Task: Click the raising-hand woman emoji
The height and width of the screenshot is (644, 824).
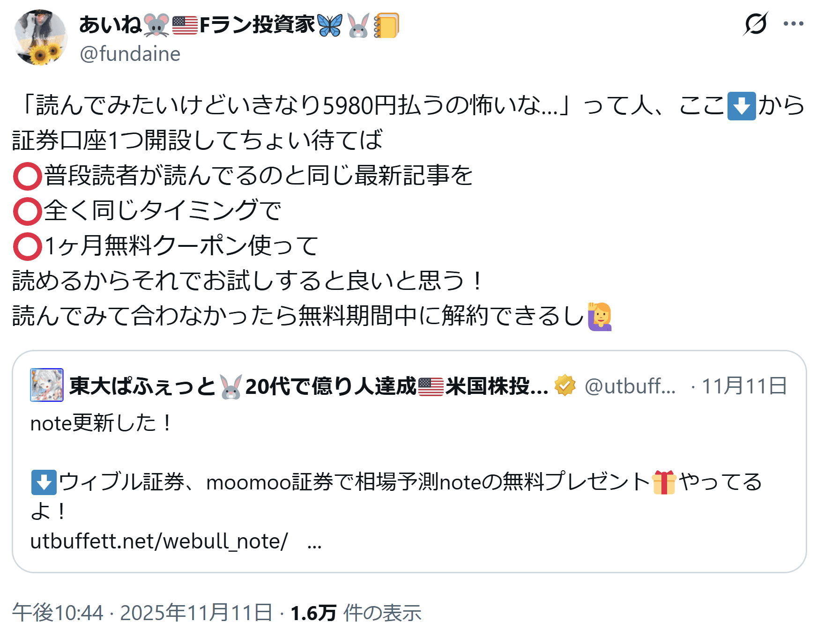Action: 600,316
